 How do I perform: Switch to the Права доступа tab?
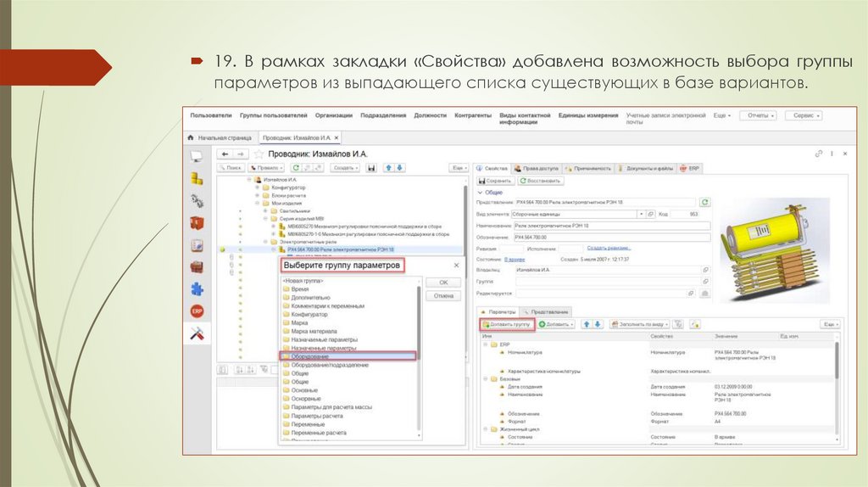[x=538, y=168]
